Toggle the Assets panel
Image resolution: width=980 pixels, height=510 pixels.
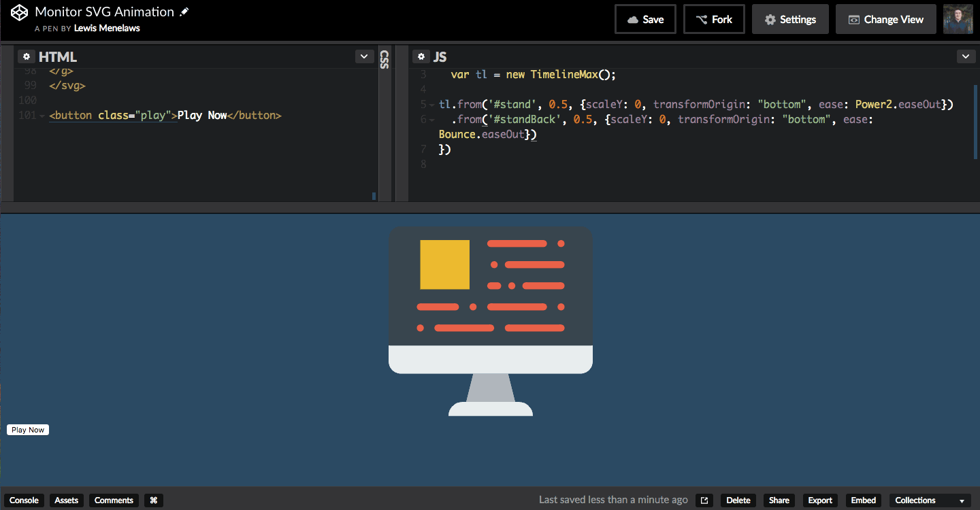click(66, 500)
